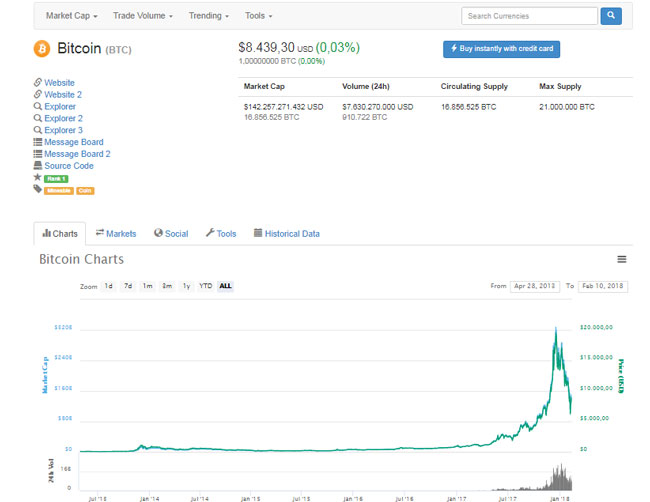Click the Source Code icon
Viewport: 650px width, 502px height.
coord(38,165)
